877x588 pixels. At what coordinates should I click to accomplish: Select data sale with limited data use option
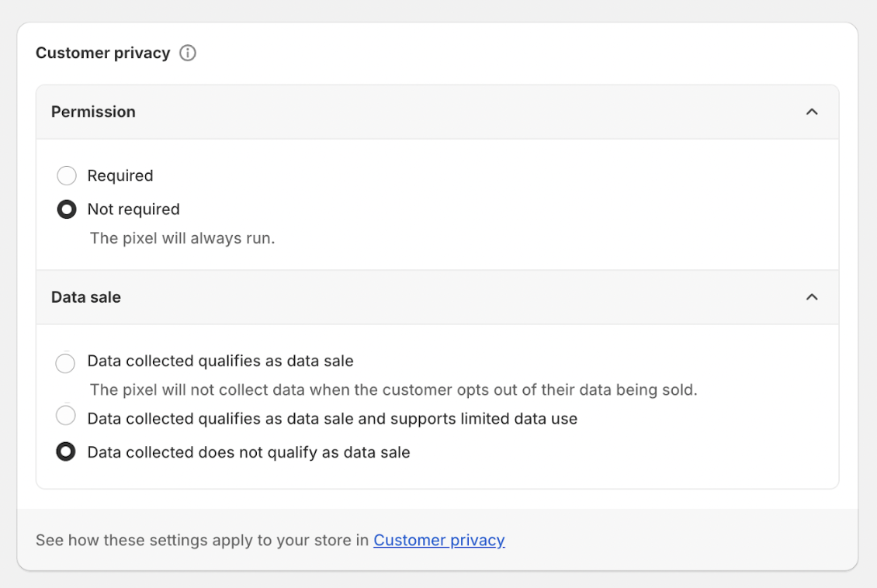coord(65,417)
